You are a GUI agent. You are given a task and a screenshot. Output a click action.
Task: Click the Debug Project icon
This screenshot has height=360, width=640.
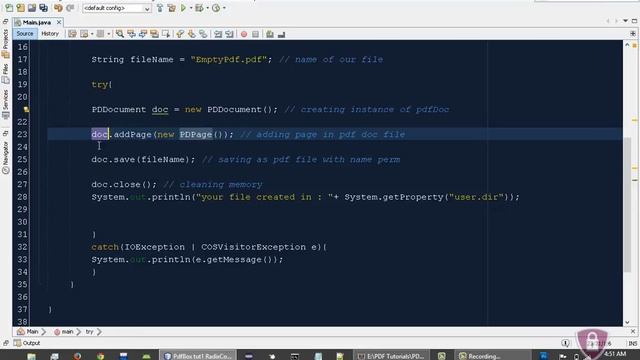tap(199, 8)
